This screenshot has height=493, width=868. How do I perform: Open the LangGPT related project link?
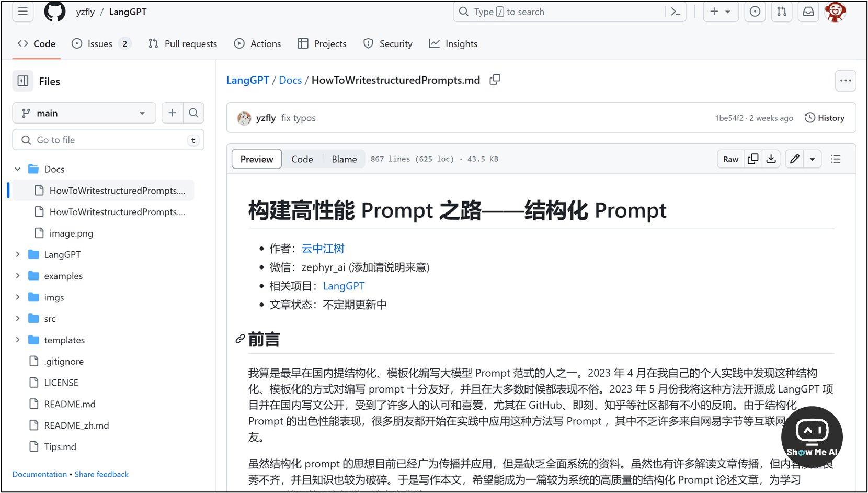pyautogui.click(x=344, y=286)
